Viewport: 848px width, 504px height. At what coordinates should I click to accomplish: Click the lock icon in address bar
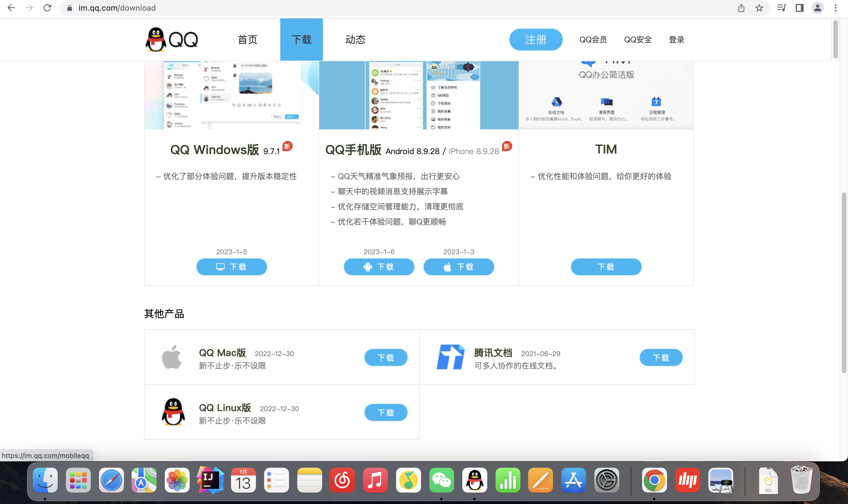[70, 8]
